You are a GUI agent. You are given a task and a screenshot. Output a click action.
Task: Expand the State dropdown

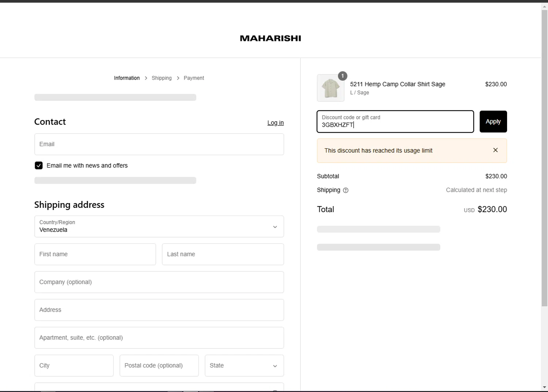(x=244, y=366)
